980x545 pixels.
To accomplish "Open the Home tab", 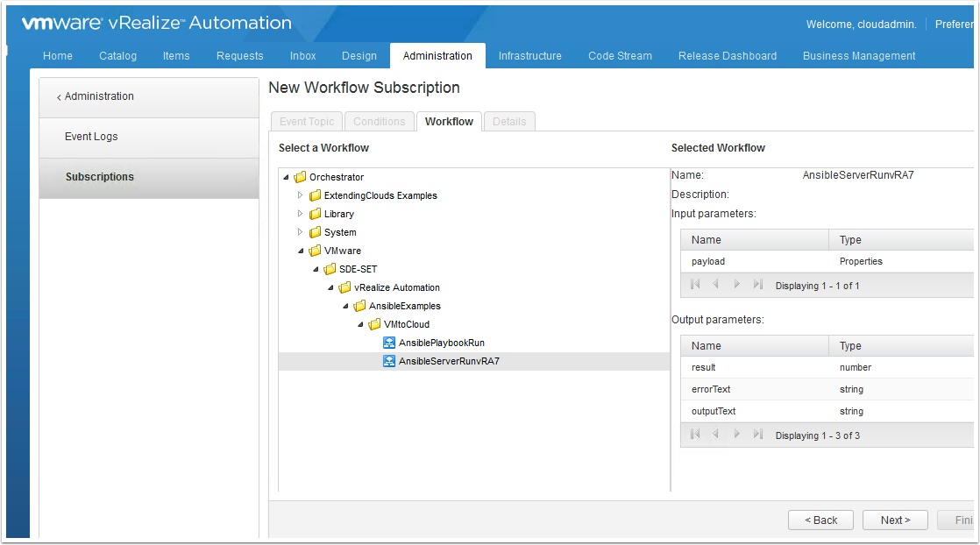I will point(58,55).
